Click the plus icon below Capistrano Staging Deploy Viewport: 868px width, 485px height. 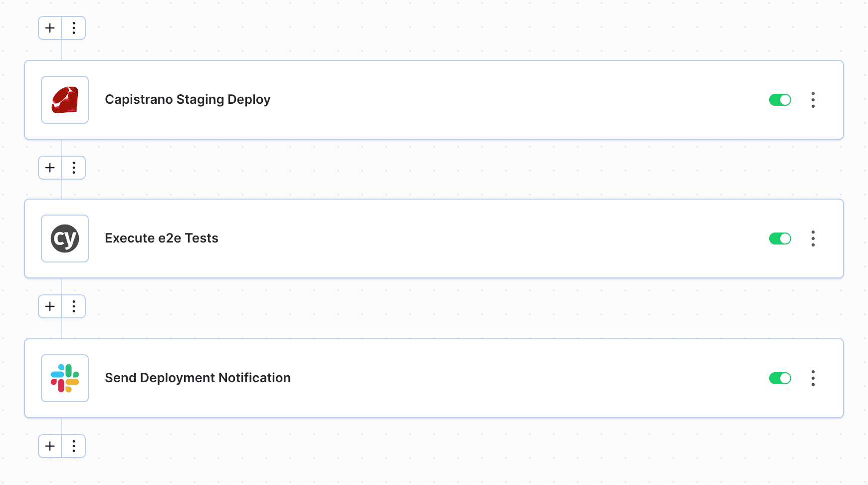coord(49,168)
